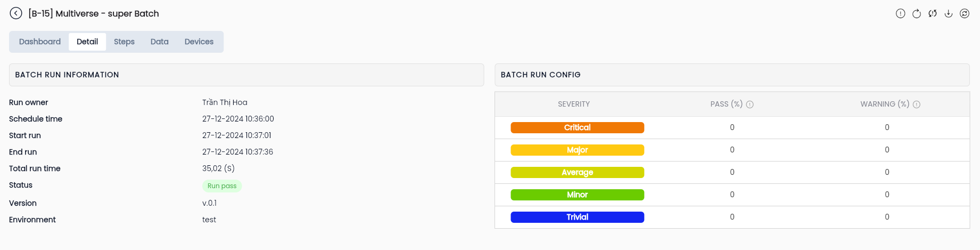Switch to the Data tab
This screenshot has height=250, width=980.
(x=159, y=42)
